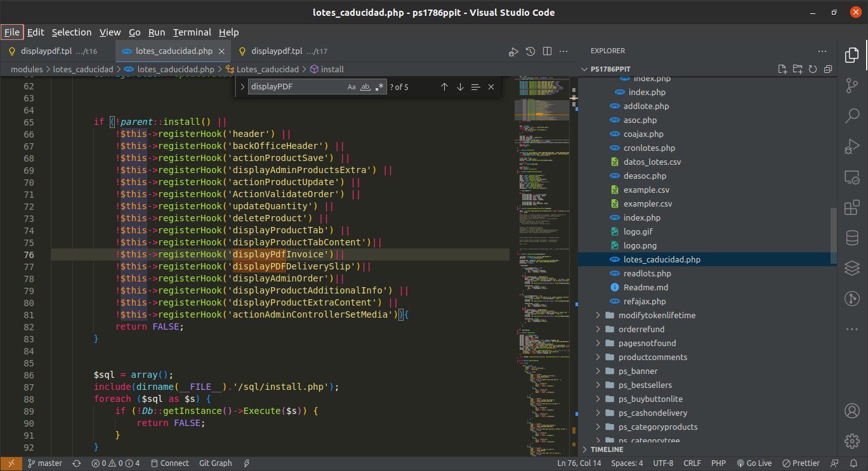The height and width of the screenshot is (471, 868).
Task: Toggle Replace row in find widget
Action: (242, 87)
